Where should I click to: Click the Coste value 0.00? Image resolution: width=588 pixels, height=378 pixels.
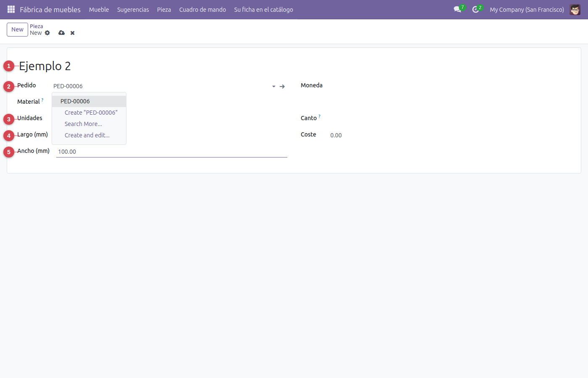click(336, 135)
